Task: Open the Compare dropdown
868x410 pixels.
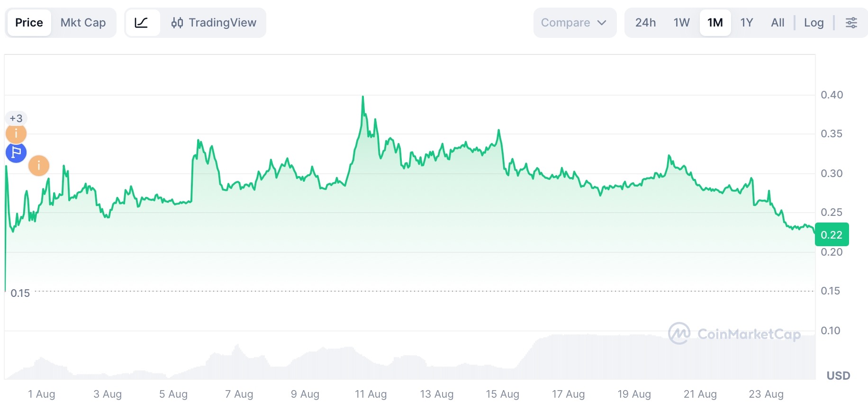Action: [x=575, y=23]
